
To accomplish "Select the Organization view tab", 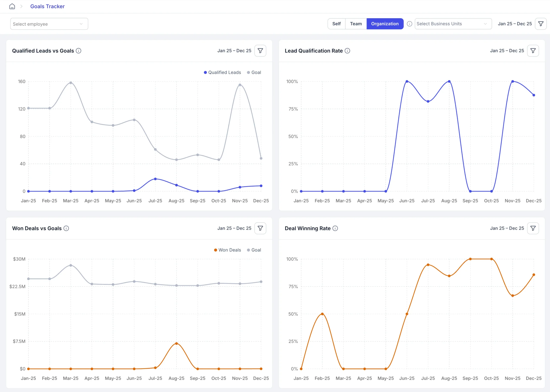I will pos(385,24).
